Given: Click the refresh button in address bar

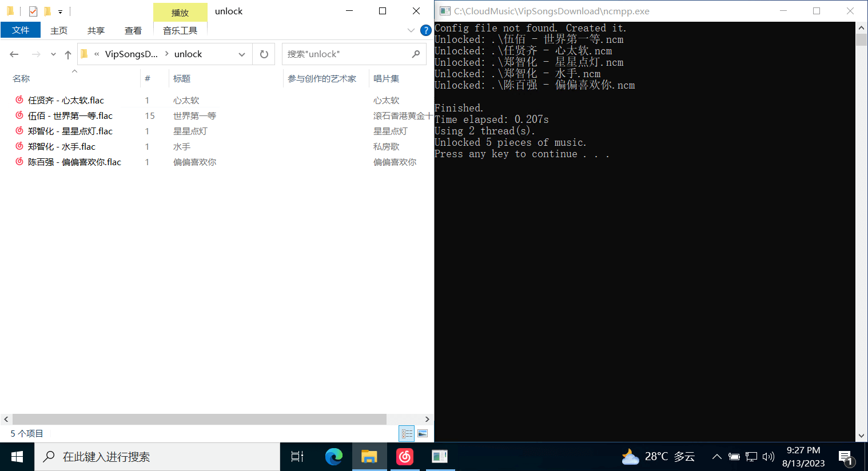Looking at the screenshot, I should (264, 54).
